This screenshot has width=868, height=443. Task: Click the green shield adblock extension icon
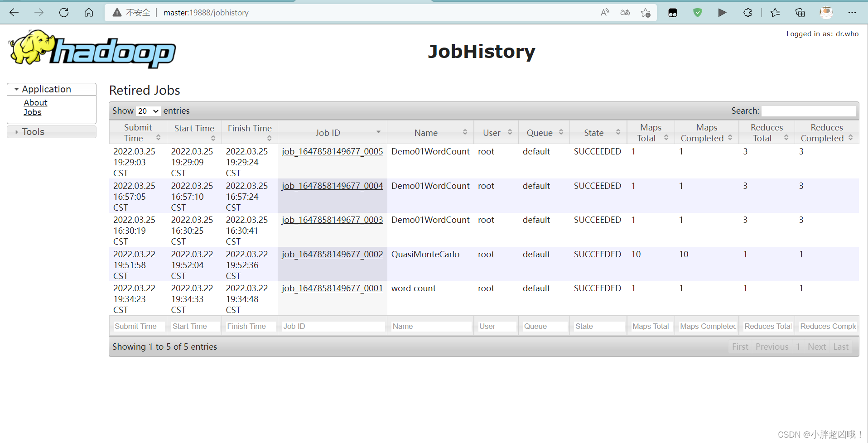tap(697, 13)
